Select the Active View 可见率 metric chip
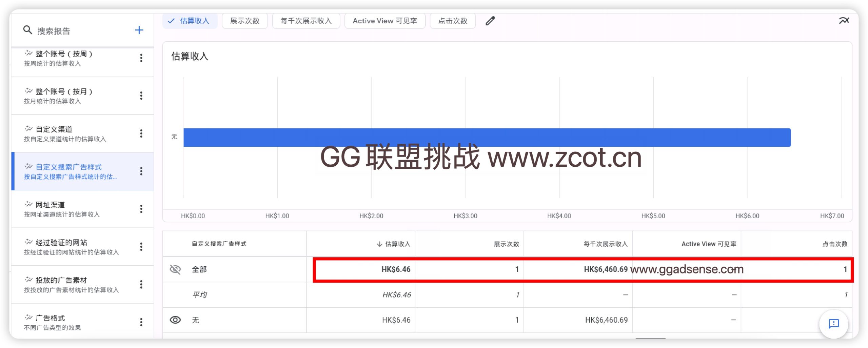The width and height of the screenshot is (868, 348). 385,21
